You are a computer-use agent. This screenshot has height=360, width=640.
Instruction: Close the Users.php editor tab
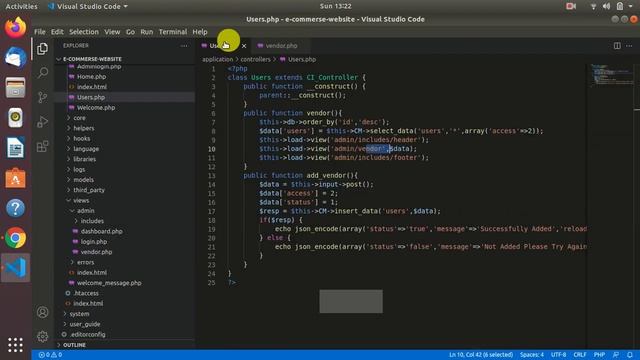(244, 46)
